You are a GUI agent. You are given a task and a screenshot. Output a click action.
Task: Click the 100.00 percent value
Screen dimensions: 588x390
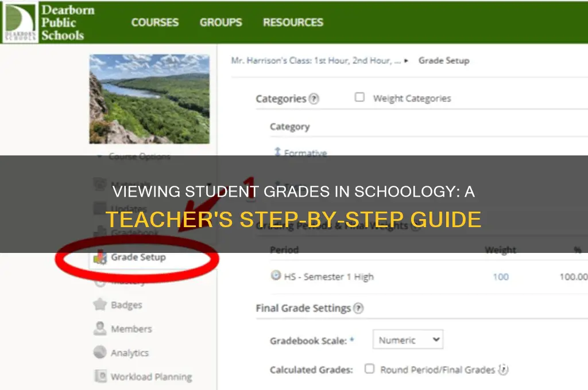[x=574, y=277]
